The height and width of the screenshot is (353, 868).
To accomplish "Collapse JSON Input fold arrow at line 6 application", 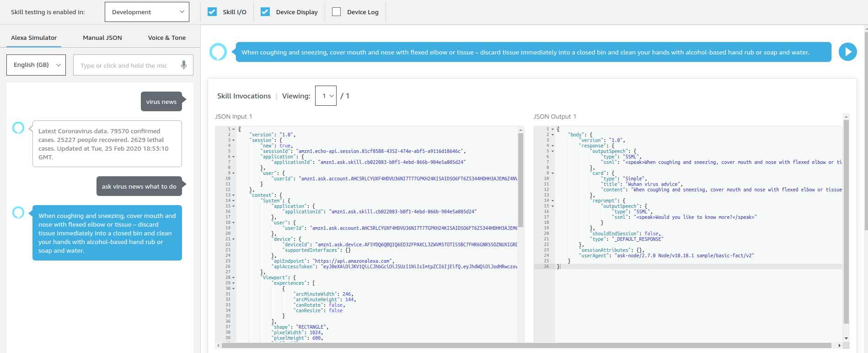I will [234, 157].
